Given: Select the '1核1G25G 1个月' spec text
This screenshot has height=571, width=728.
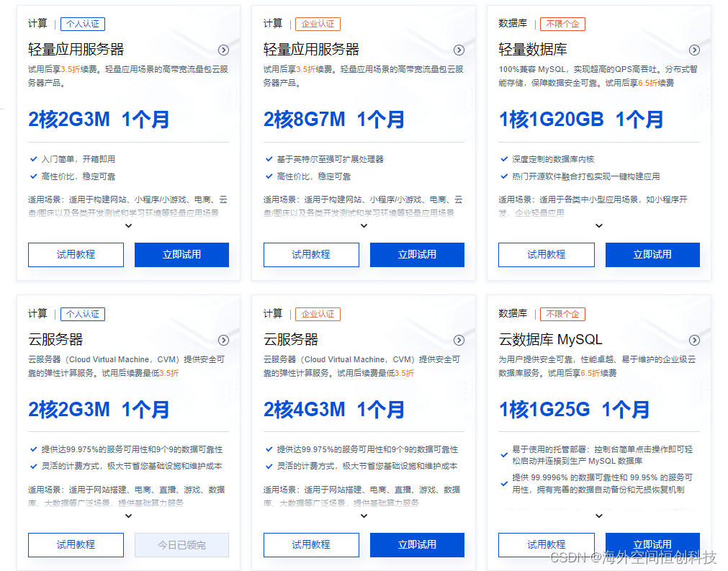Looking at the screenshot, I should [x=574, y=410].
